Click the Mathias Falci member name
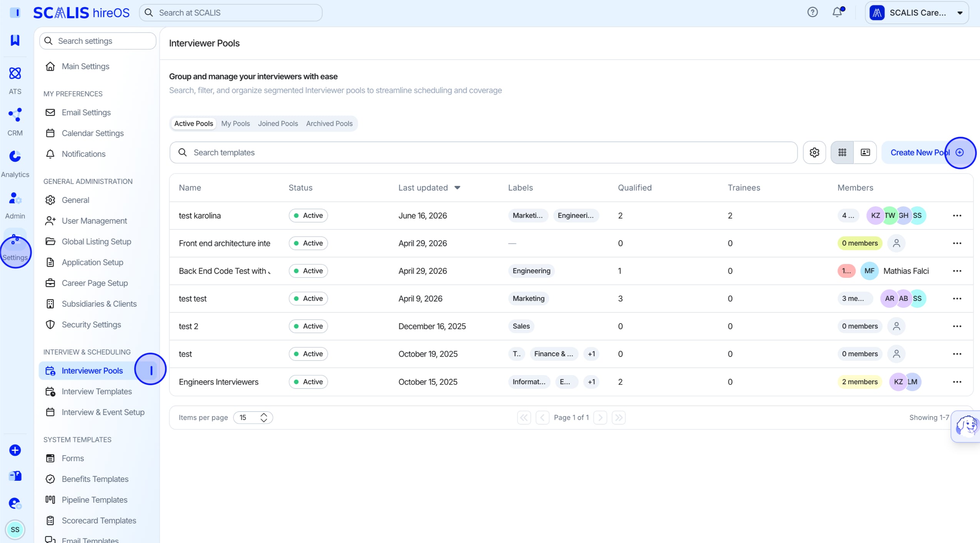 point(906,271)
